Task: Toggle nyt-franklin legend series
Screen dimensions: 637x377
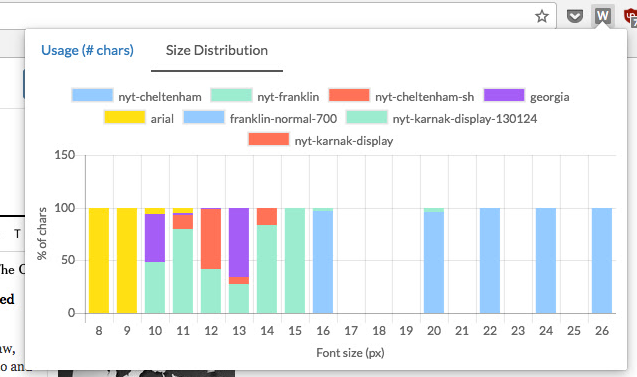Action: [265, 96]
